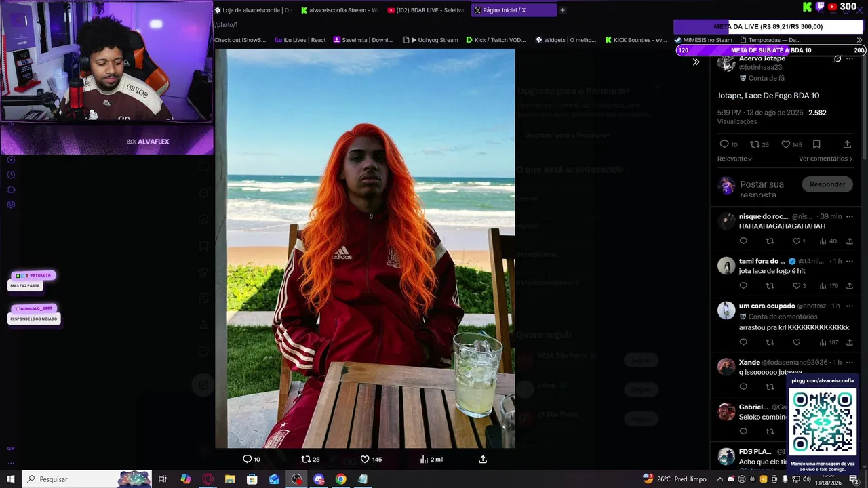Open the Kick / Twitch VOD bookmark
Screen dimensions: 868x488
click(495, 40)
